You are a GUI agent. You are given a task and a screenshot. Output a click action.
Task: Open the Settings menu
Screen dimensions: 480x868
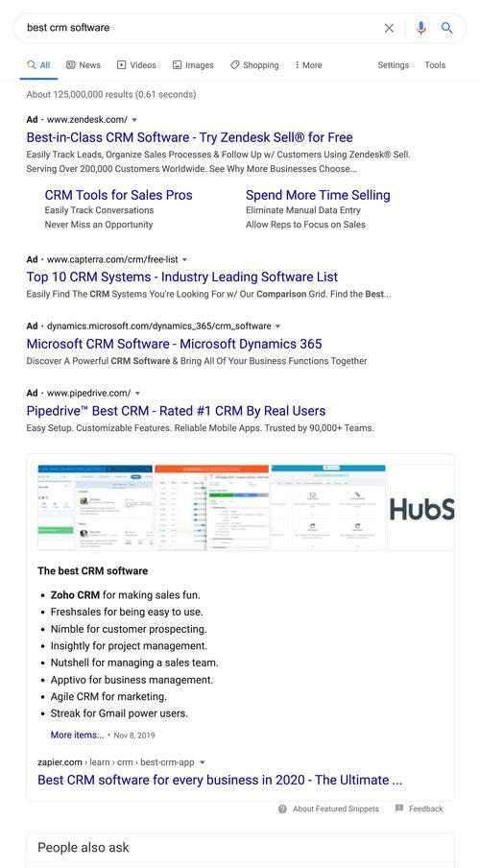393,64
